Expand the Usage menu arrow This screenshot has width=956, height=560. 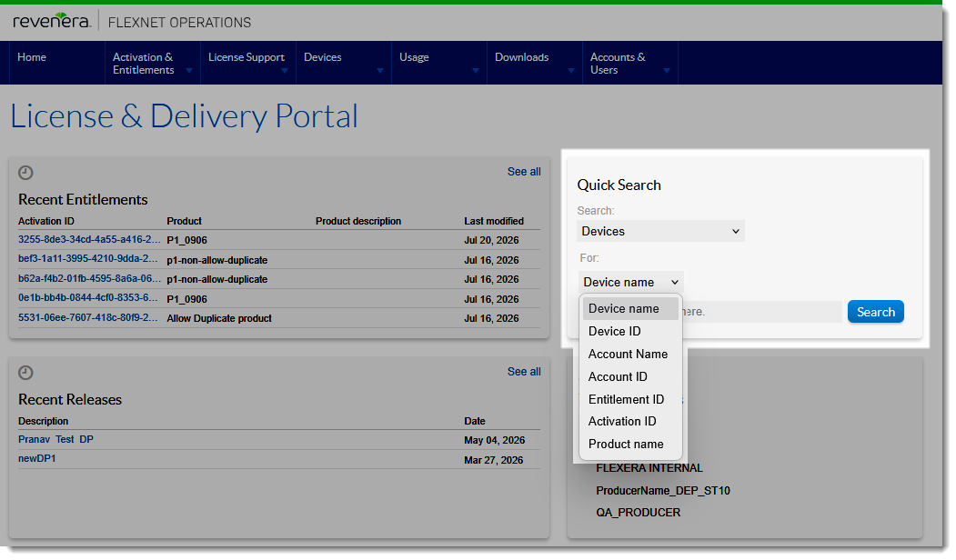tap(476, 71)
